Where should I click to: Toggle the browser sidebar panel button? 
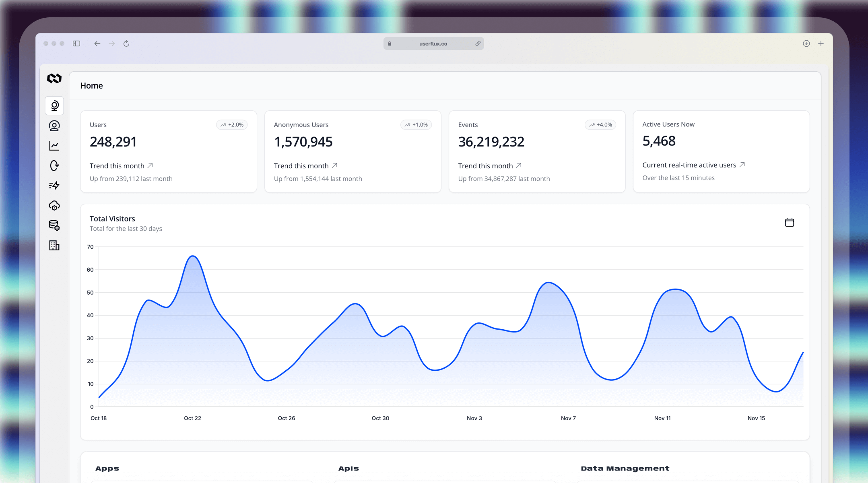76,43
